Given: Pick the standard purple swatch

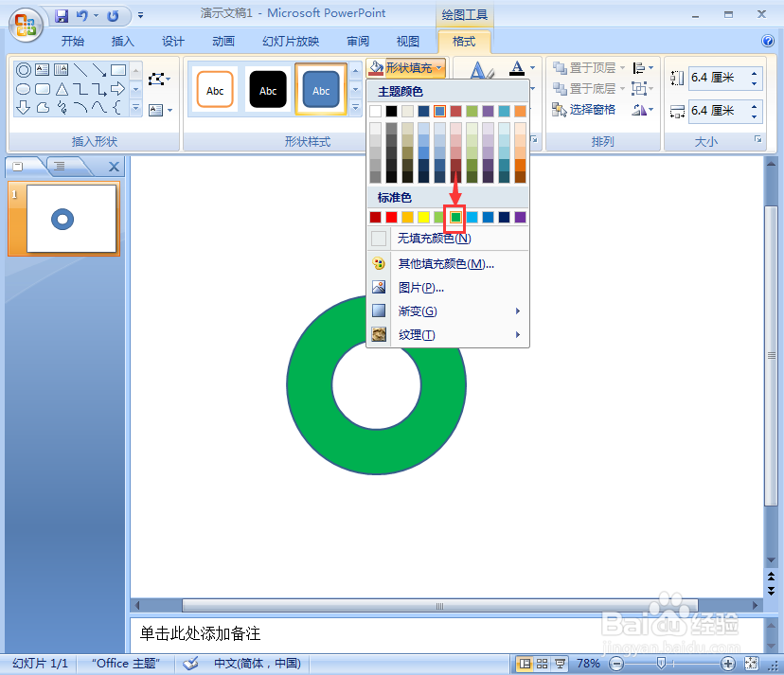Looking at the screenshot, I should 520,217.
